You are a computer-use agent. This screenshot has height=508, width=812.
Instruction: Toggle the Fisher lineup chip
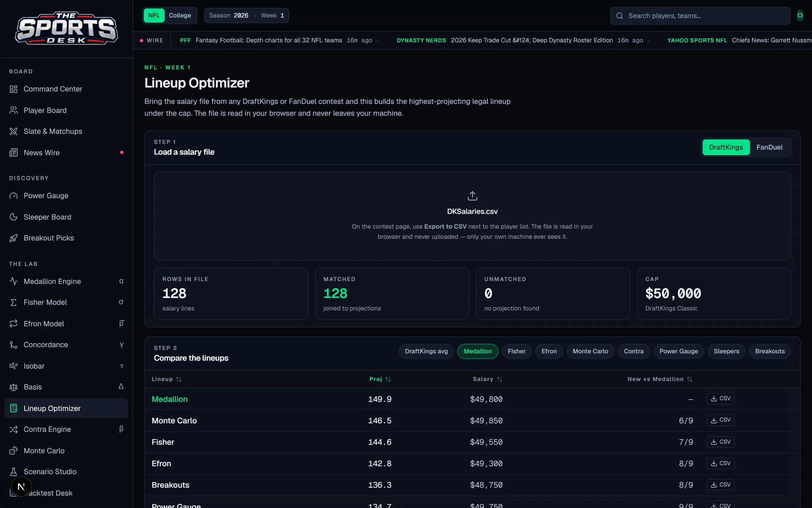[x=517, y=351]
